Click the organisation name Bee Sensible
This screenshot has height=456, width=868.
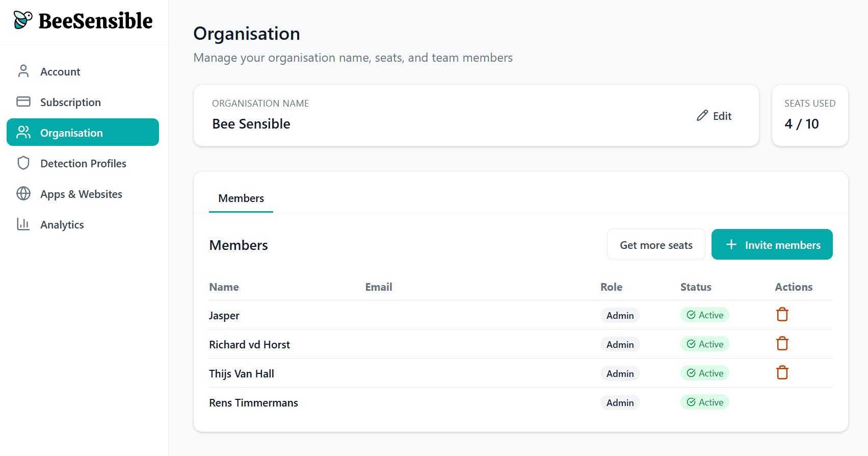[251, 124]
